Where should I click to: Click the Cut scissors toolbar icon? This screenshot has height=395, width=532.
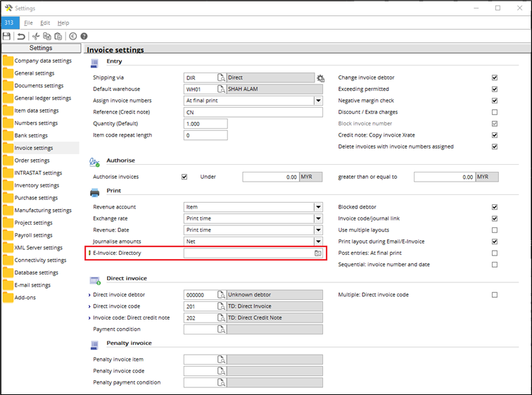[36, 36]
